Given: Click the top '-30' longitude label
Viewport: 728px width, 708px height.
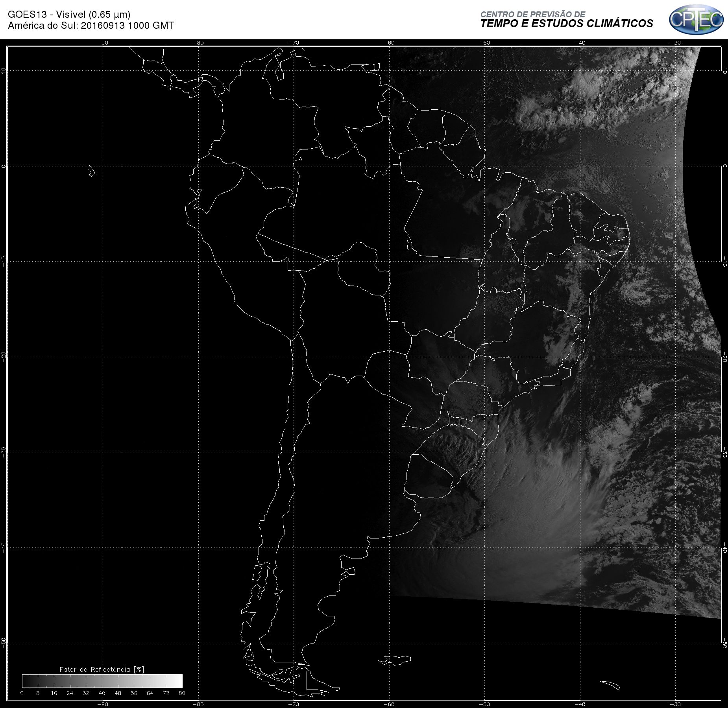Looking at the screenshot, I should click(675, 43).
